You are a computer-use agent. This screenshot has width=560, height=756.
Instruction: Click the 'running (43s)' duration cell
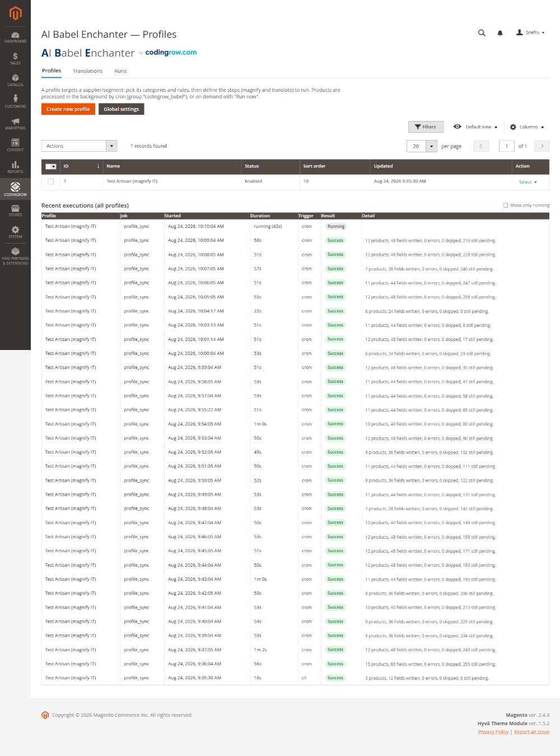[268, 226]
